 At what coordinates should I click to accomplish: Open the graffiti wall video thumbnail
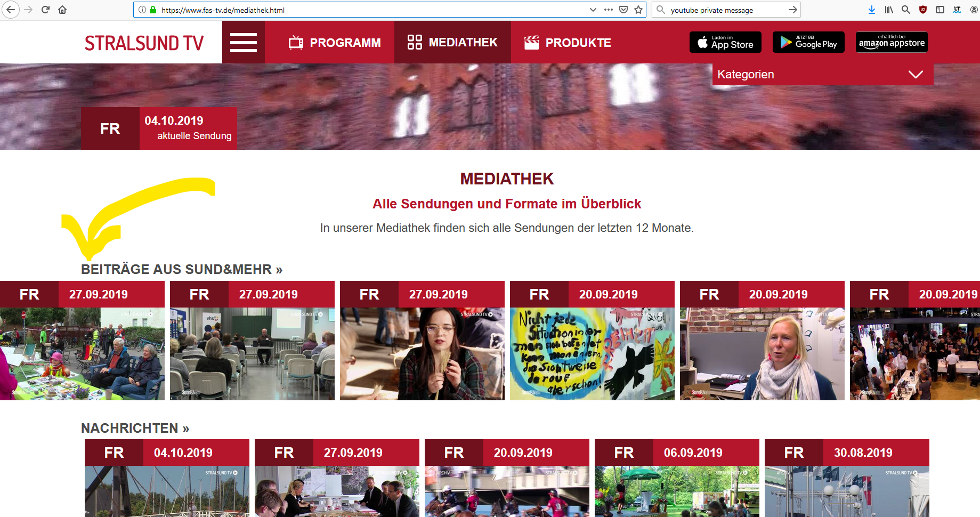pos(592,353)
